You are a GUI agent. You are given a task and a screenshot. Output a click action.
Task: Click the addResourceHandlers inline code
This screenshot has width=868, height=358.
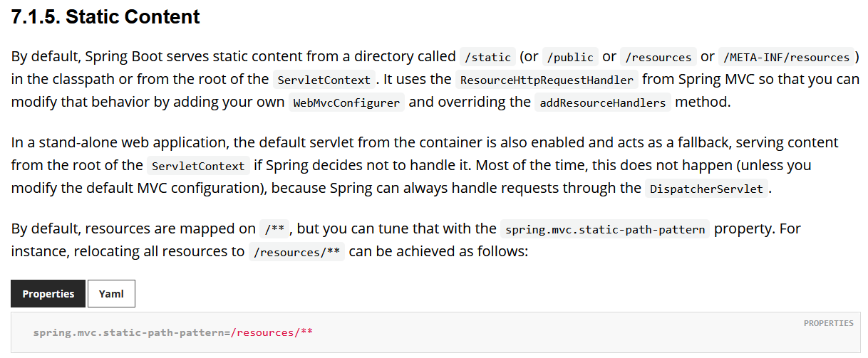click(x=603, y=102)
